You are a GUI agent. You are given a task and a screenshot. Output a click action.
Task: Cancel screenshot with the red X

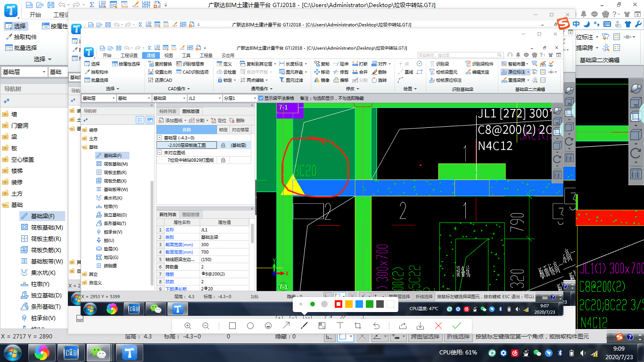point(438,326)
